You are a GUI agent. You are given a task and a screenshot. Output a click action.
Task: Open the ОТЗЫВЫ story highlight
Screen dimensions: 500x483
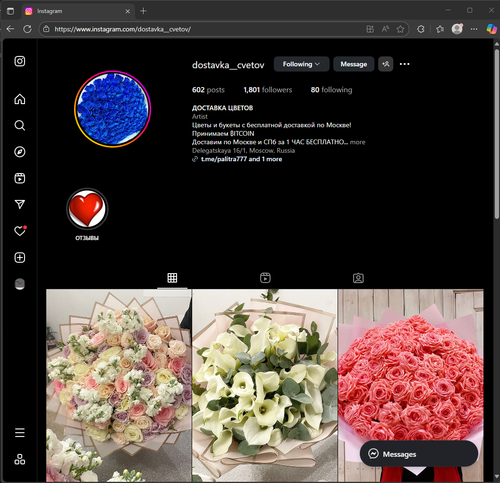click(87, 214)
